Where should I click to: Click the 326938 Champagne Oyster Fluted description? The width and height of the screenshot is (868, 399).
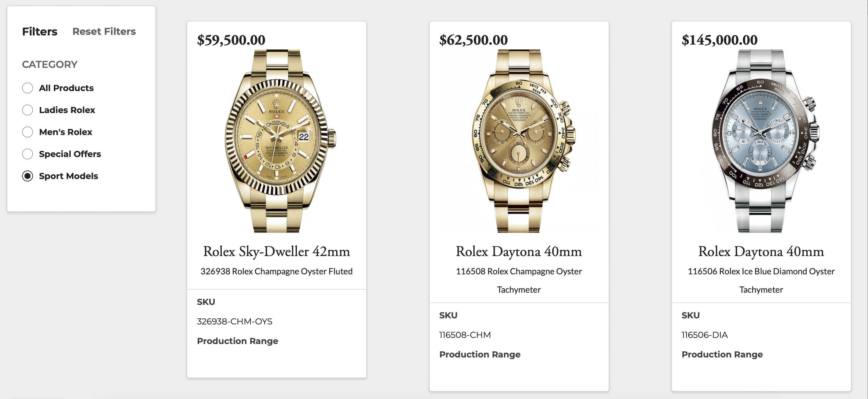277,271
